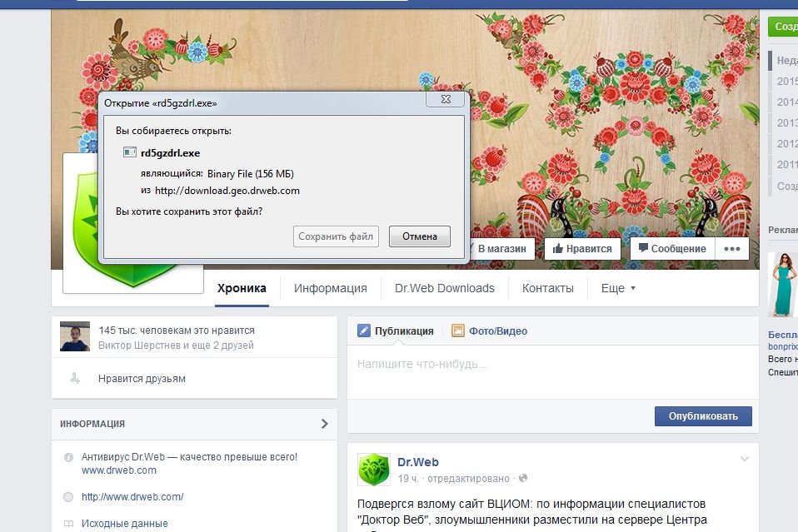
Task: Cancel the download with Отмена
Action: [x=420, y=236]
